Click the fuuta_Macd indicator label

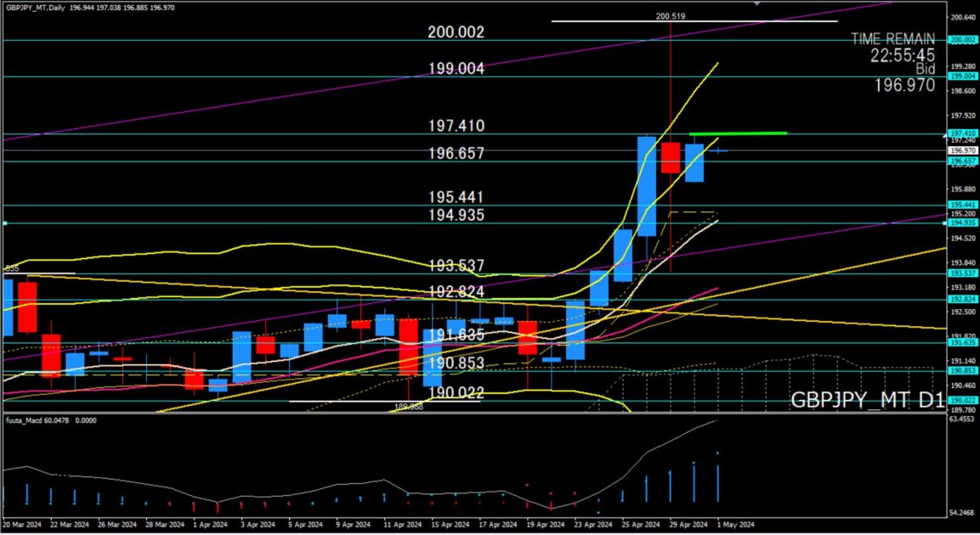pos(25,420)
